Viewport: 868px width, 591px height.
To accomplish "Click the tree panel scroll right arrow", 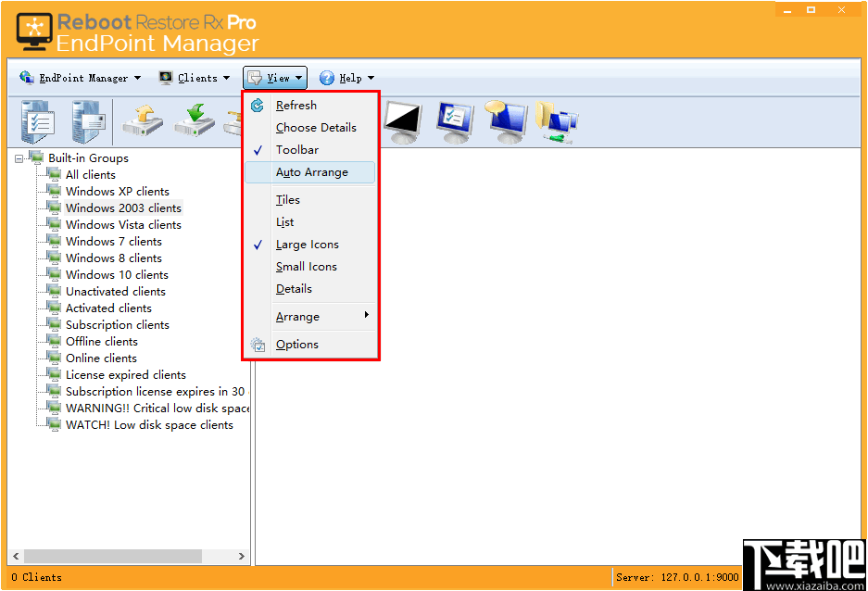I will [242, 556].
